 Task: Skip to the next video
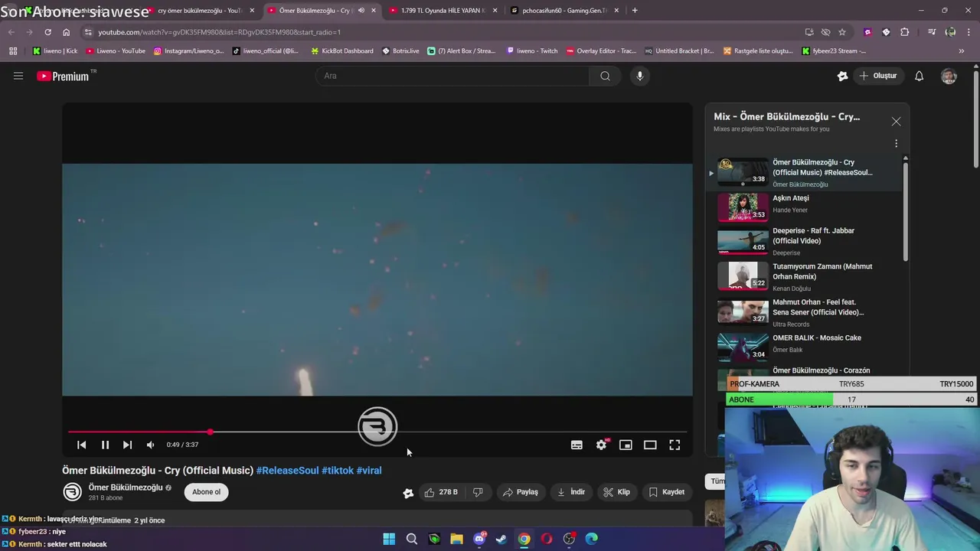click(x=127, y=445)
